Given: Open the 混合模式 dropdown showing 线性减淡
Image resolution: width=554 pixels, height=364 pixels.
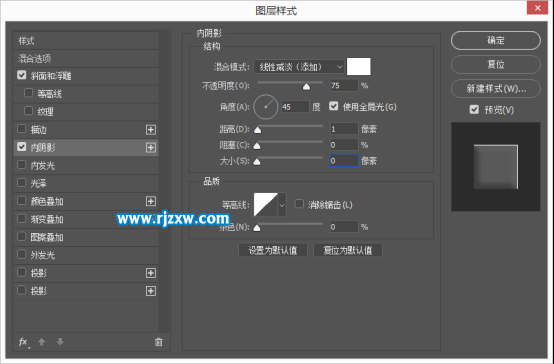Looking at the screenshot, I should (x=299, y=66).
